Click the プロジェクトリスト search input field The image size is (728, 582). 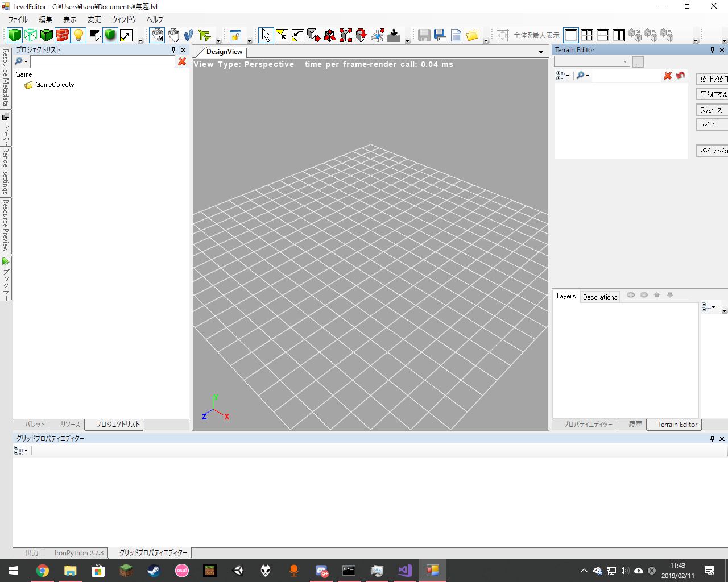102,61
